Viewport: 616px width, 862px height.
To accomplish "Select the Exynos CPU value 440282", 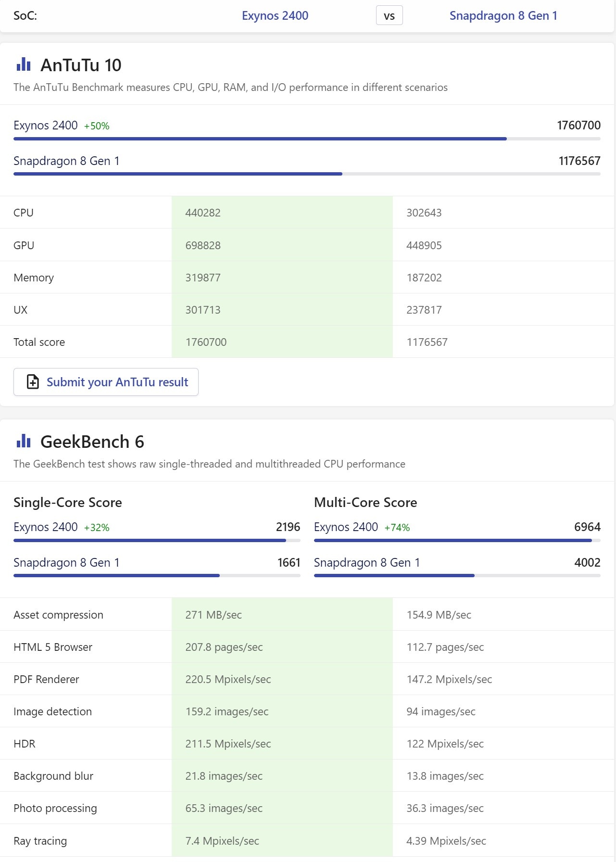I will pyautogui.click(x=203, y=213).
